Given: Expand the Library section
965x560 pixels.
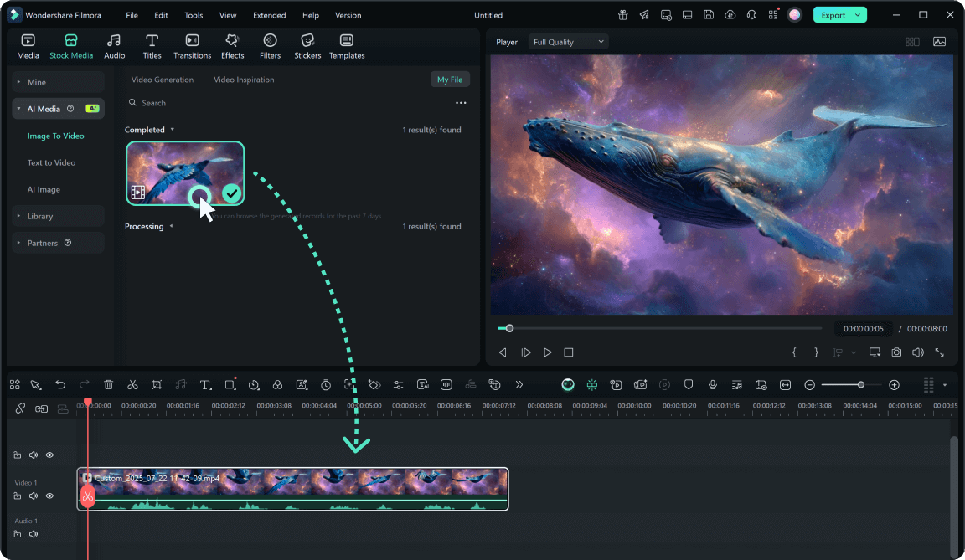Looking at the screenshot, I should pyautogui.click(x=58, y=216).
